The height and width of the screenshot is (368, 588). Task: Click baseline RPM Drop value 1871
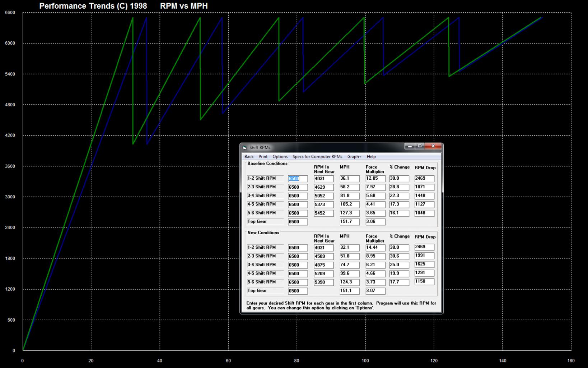tap(424, 187)
